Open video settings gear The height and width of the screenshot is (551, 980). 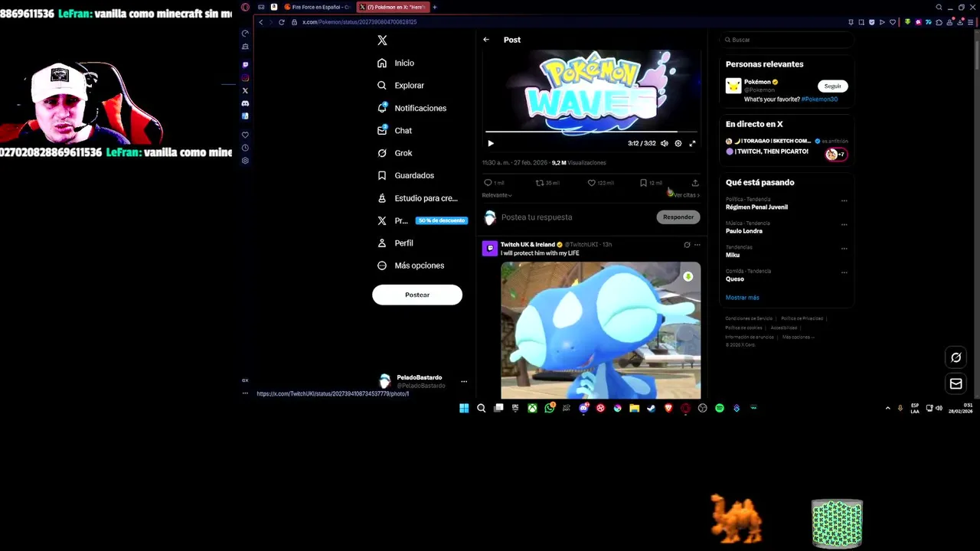[x=678, y=143]
